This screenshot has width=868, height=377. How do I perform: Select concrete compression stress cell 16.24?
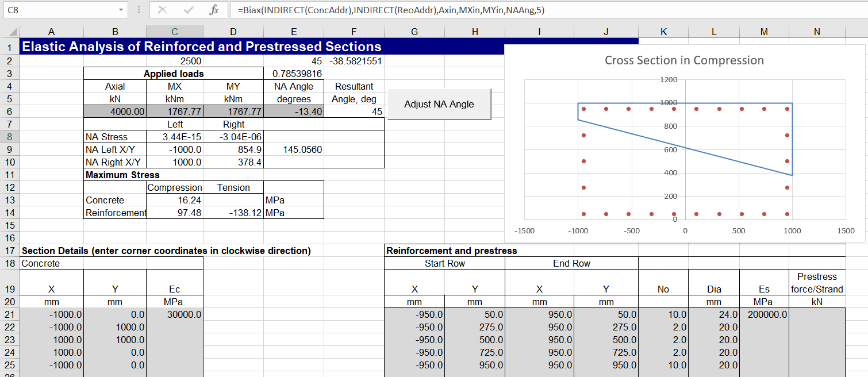[x=175, y=200]
